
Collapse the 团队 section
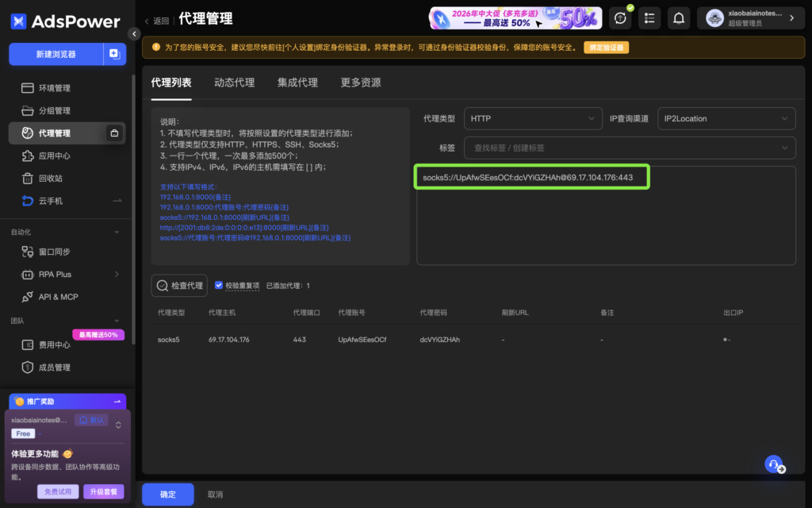point(117,321)
